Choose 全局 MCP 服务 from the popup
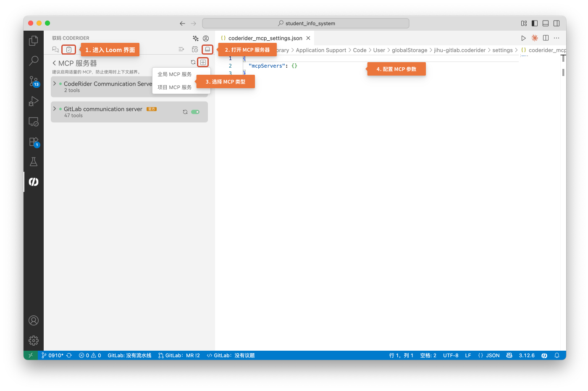Screen dimensions: 588x391 point(175,74)
